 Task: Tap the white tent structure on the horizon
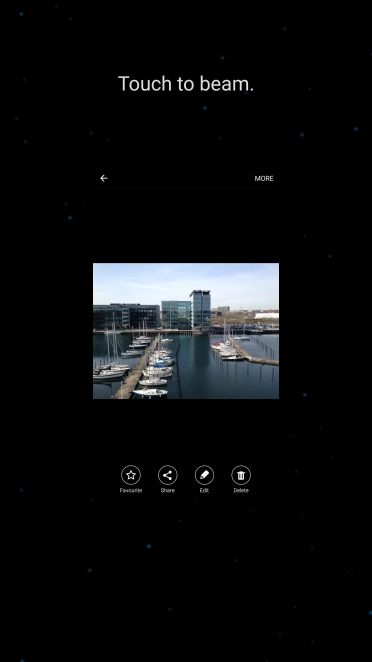(266, 315)
